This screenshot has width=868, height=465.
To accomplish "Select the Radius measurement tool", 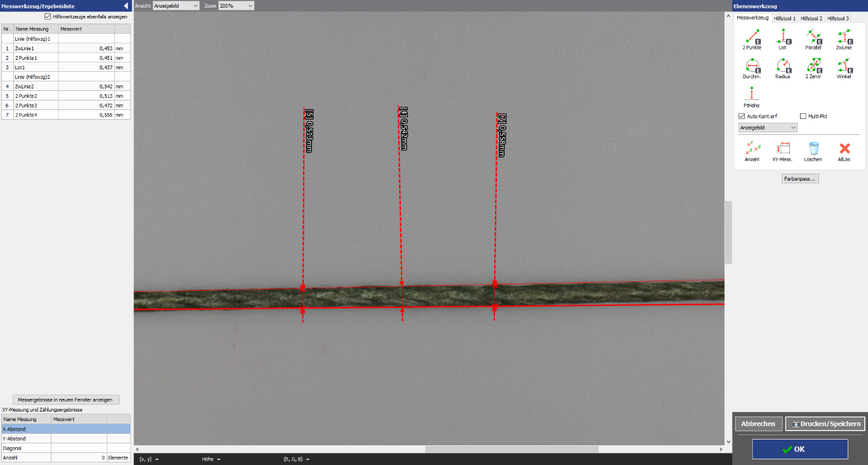I will tap(782, 66).
